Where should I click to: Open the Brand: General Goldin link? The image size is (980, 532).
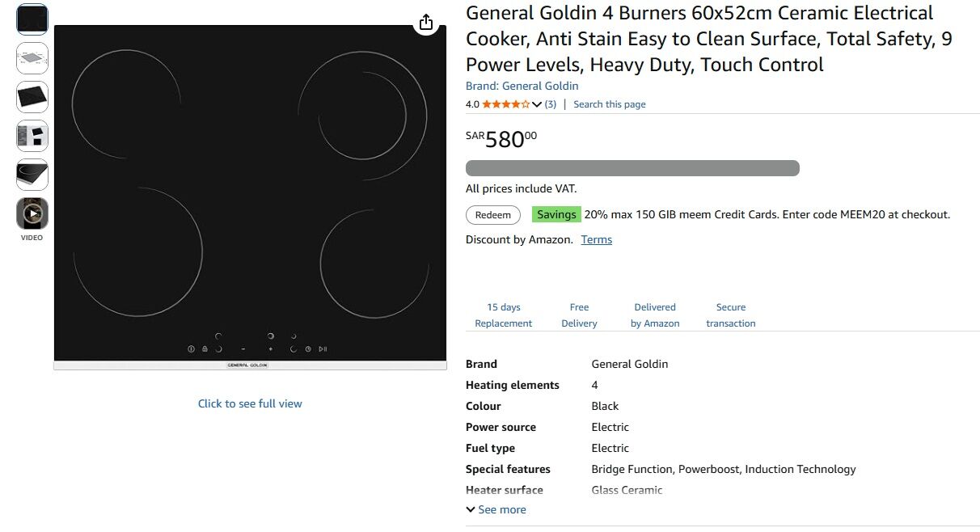click(x=522, y=86)
